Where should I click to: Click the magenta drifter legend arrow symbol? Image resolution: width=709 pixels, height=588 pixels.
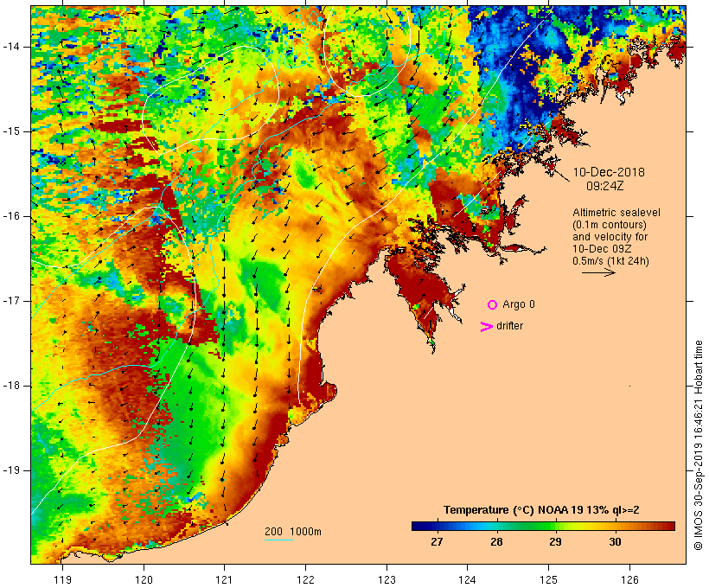[x=486, y=327]
